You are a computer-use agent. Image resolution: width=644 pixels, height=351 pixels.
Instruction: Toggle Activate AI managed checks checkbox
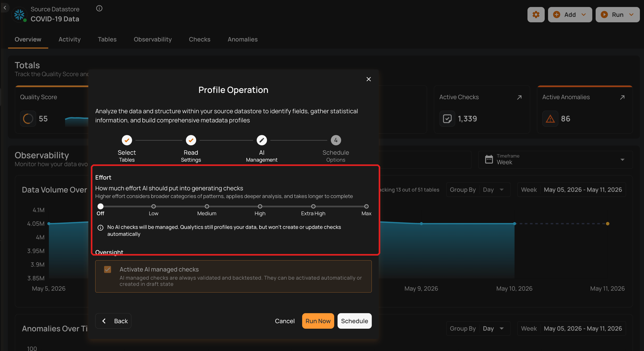pos(108,269)
